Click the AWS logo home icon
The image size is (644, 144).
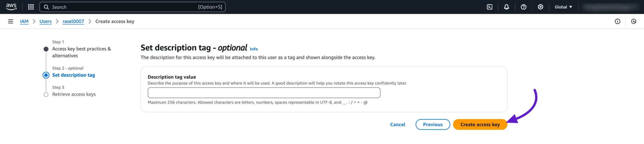(x=11, y=7)
